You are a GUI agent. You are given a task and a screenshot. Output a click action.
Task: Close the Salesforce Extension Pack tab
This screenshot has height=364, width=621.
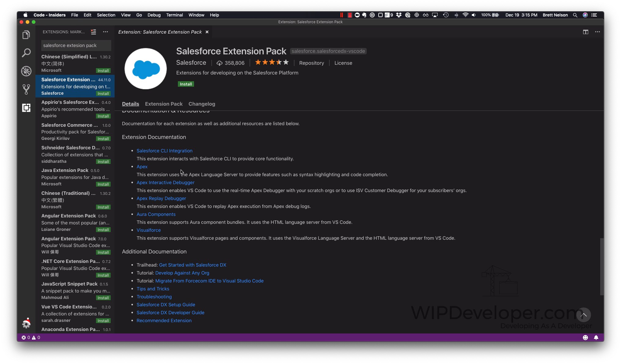pyautogui.click(x=207, y=32)
